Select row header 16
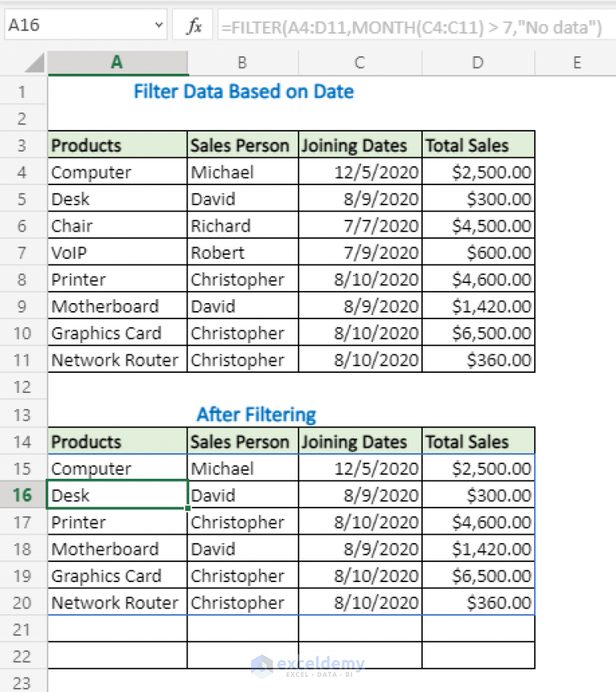 coord(23,495)
